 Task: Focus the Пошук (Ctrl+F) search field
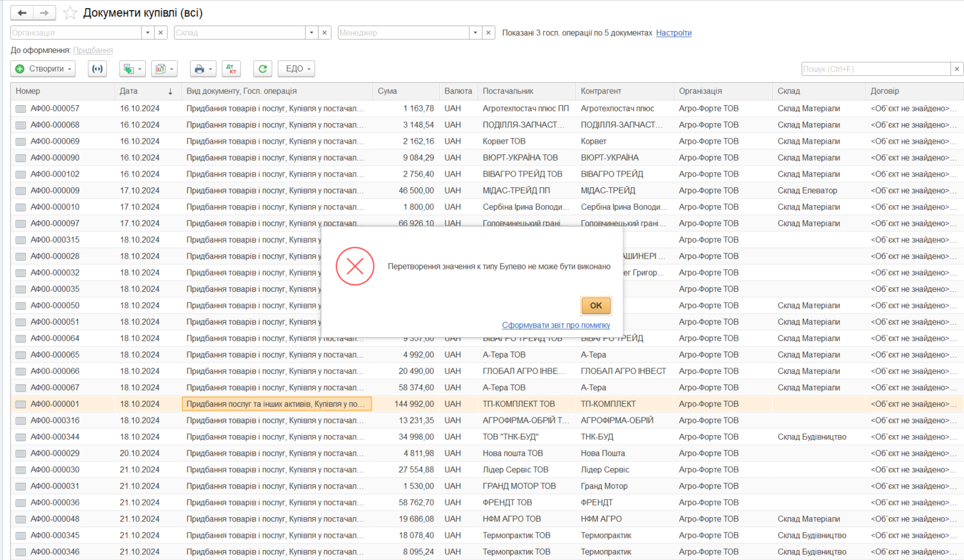[876, 69]
